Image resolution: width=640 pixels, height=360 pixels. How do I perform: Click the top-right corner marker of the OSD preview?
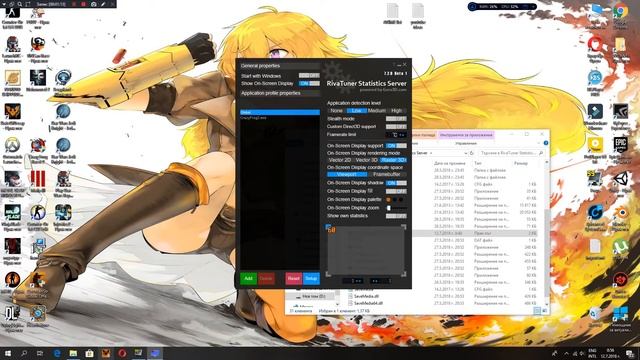(x=404, y=227)
